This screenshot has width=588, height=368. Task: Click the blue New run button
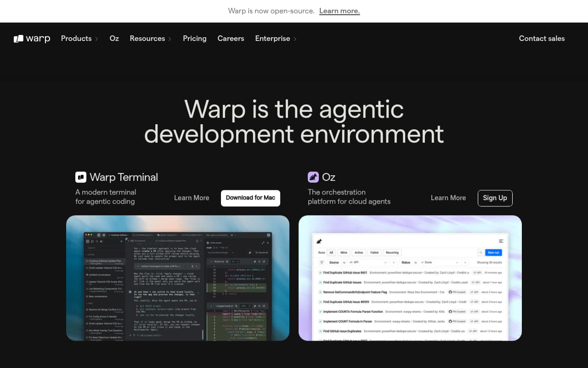494,253
